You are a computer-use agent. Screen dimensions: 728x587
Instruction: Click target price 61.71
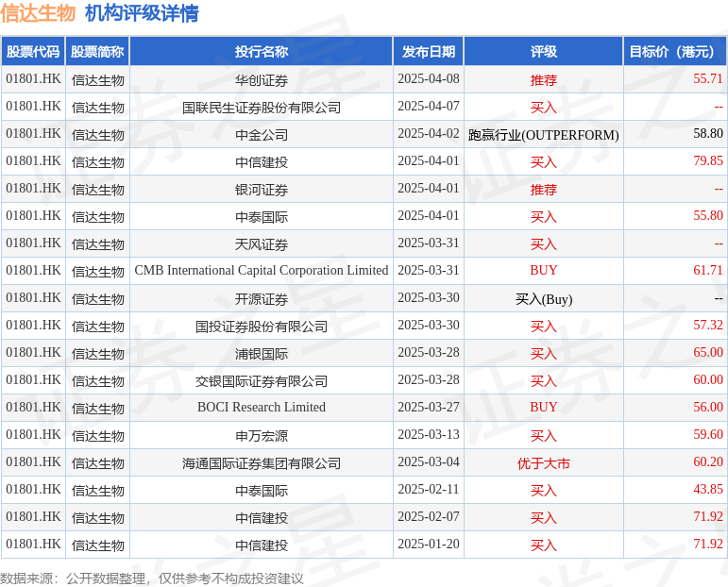click(x=708, y=271)
